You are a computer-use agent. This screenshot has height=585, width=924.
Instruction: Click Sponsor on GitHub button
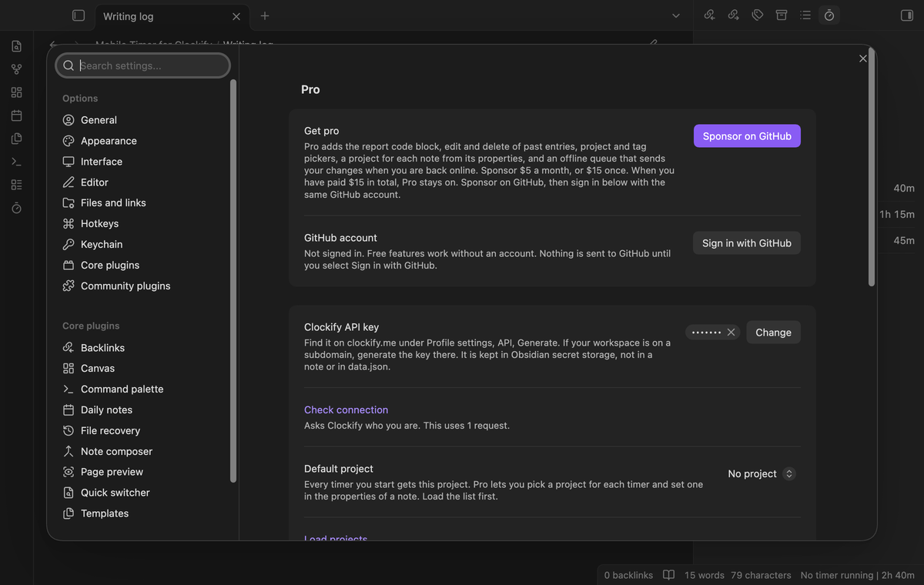tap(747, 136)
